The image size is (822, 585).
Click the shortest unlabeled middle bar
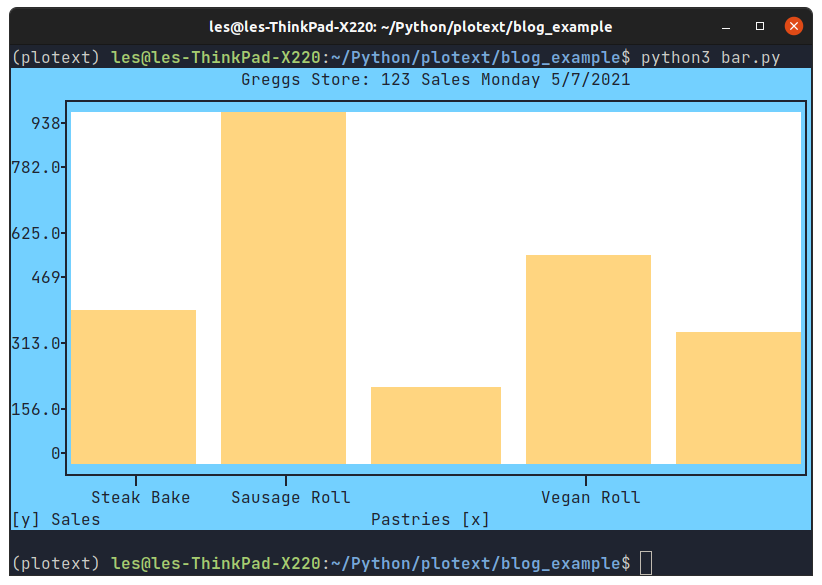tap(436, 426)
